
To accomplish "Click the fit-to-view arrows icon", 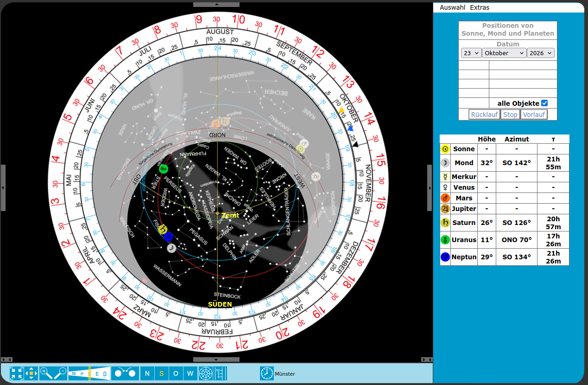I will pyautogui.click(x=17, y=373).
